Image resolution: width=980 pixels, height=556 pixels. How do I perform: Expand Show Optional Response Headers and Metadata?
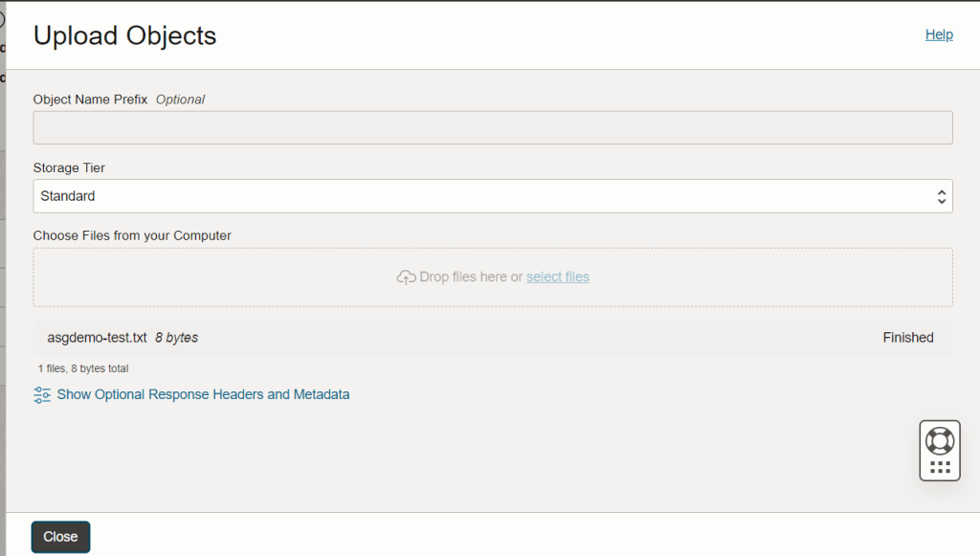(203, 394)
